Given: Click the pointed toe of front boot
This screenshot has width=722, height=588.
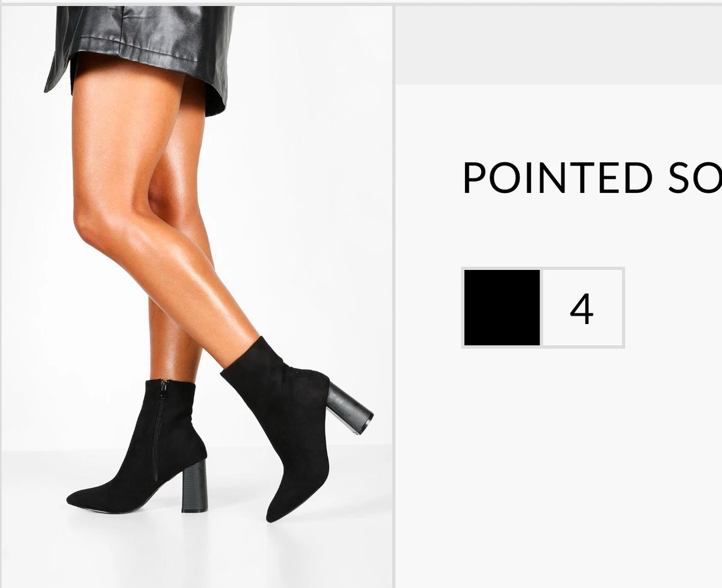Looking at the screenshot, I should tap(84, 497).
